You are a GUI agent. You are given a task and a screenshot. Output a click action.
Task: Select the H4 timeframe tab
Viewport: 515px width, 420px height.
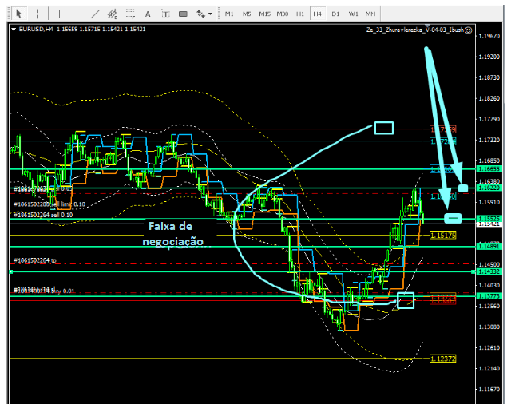(x=318, y=14)
